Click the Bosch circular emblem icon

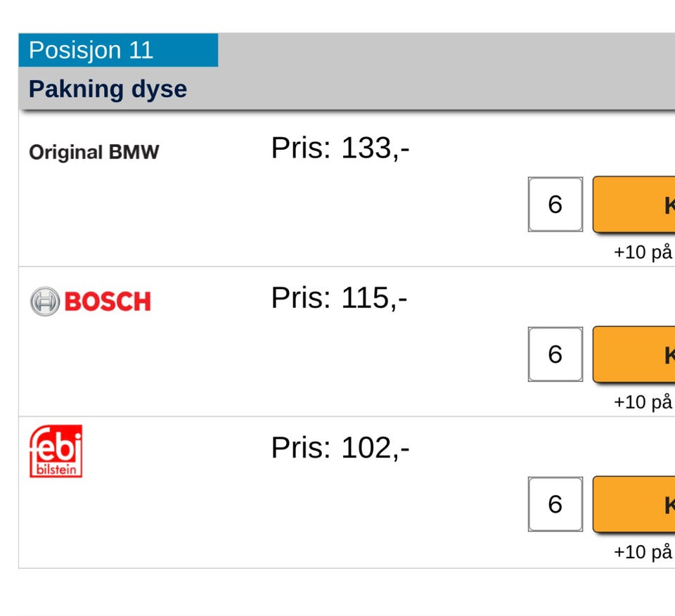[x=44, y=302]
